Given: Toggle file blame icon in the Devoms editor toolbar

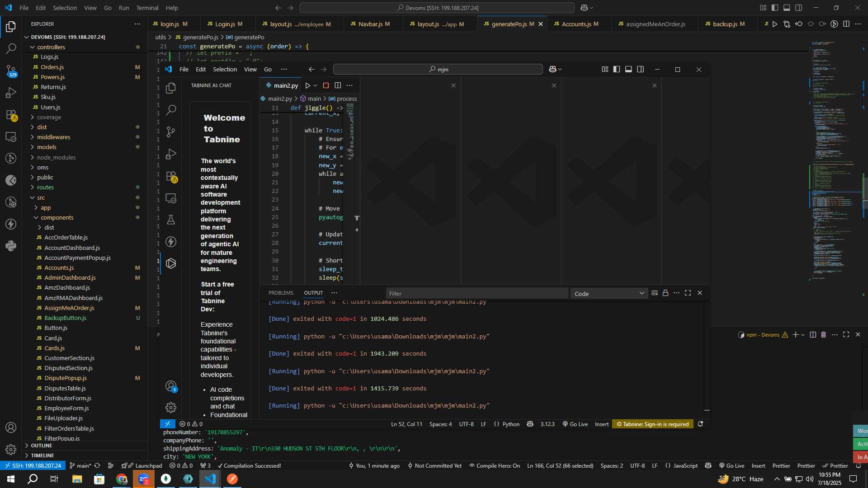Looking at the screenshot, I should [835, 24].
